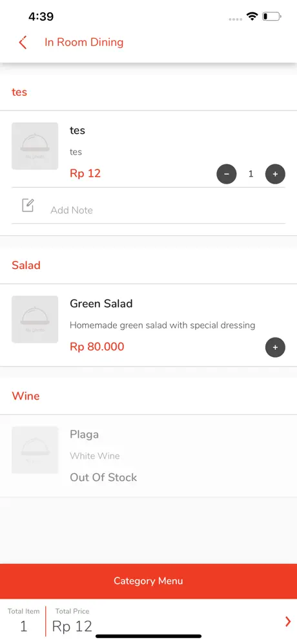Click the Add Note pencil icon
Screen dimensions: 297x644
[28, 206]
